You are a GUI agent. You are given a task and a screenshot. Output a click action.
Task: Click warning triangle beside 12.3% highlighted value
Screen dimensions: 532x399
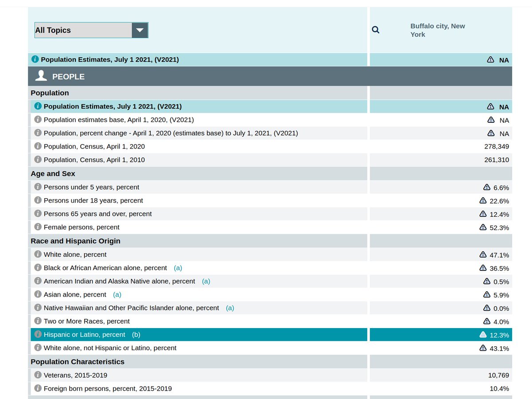(483, 335)
